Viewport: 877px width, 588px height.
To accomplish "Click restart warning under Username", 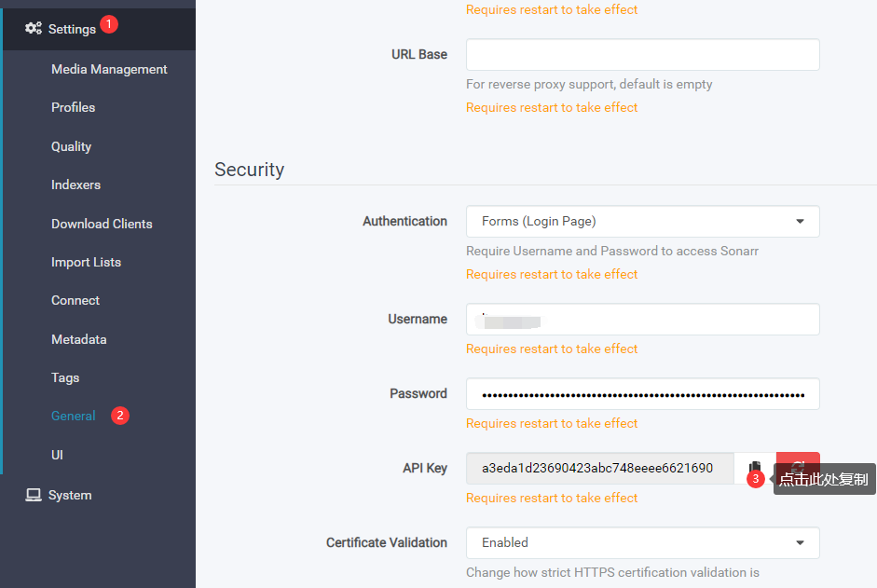I will click(552, 349).
